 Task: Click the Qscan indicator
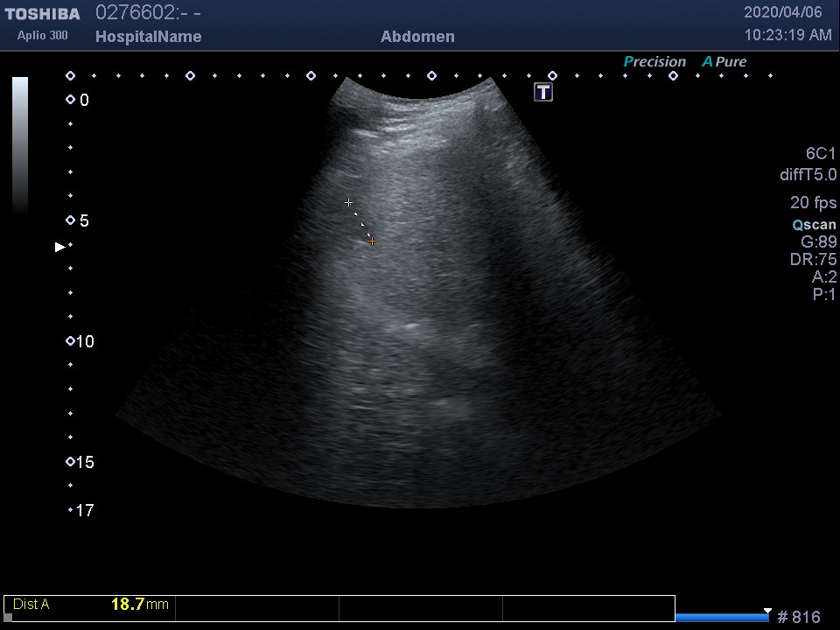click(x=814, y=225)
